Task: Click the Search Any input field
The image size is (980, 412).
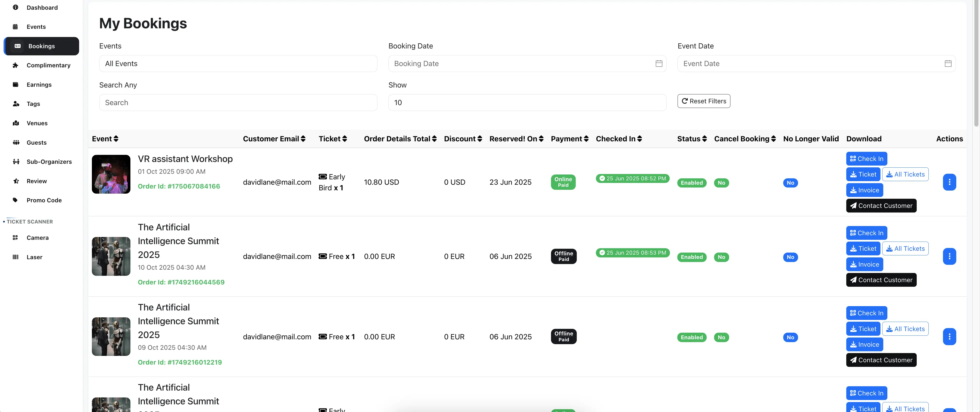Action: (238, 103)
